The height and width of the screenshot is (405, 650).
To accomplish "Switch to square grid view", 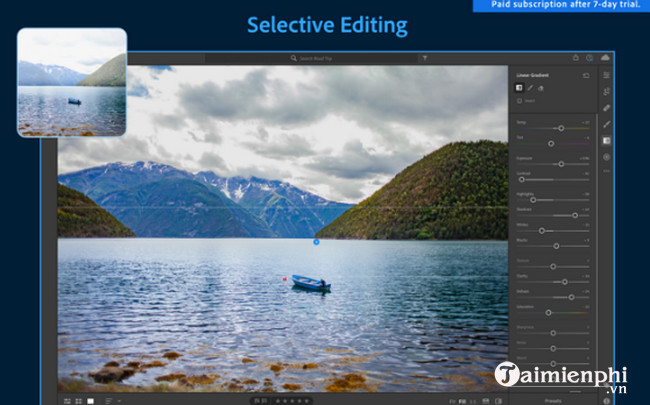I will pos(78,401).
